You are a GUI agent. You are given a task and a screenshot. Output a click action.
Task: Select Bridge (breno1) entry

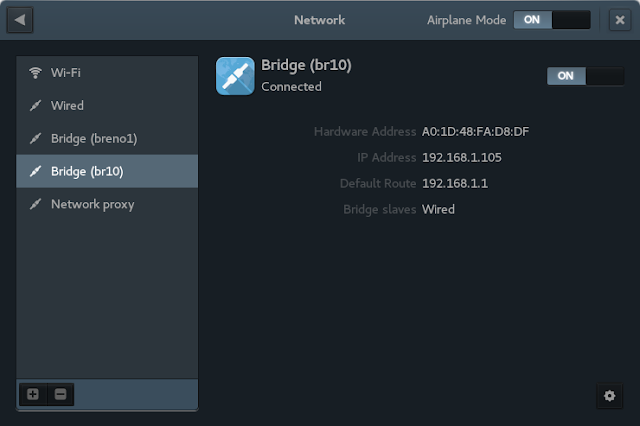(x=107, y=139)
